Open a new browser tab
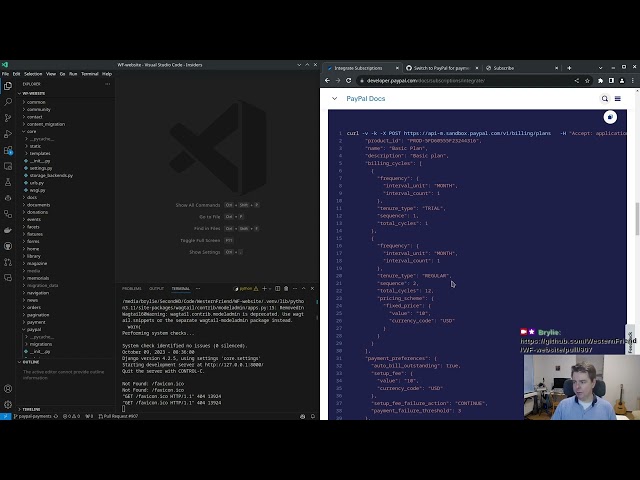The image size is (640, 480). click(x=569, y=68)
